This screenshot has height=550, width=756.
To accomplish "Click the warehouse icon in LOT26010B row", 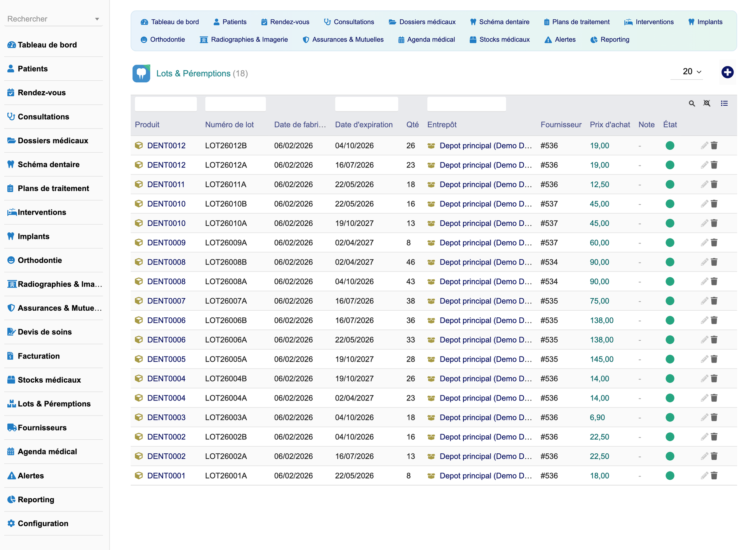I will click(431, 204).
